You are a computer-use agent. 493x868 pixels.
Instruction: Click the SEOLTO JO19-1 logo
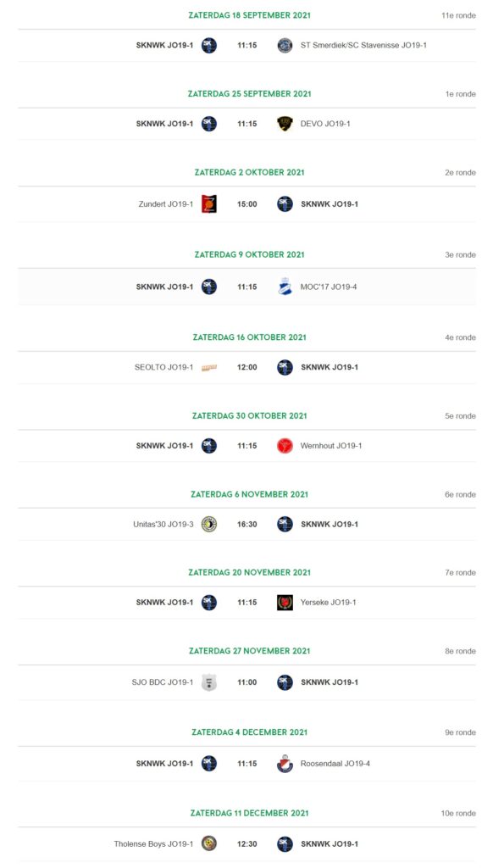[x=209, y=367]
